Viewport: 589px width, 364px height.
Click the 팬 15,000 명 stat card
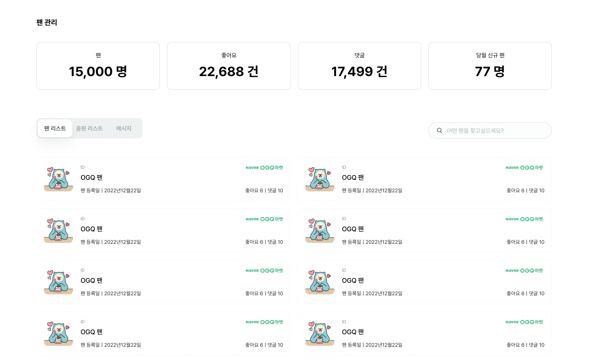pyautogui.click(x=98, y=66)
